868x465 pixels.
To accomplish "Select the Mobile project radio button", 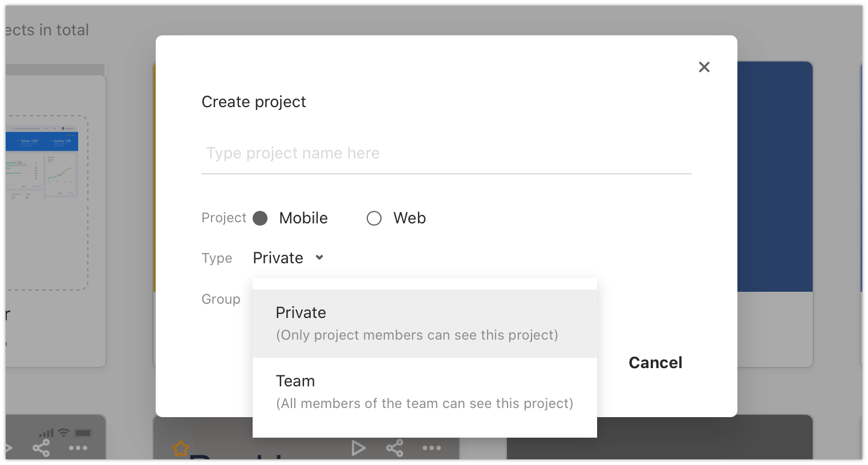I will coord(260,218).
